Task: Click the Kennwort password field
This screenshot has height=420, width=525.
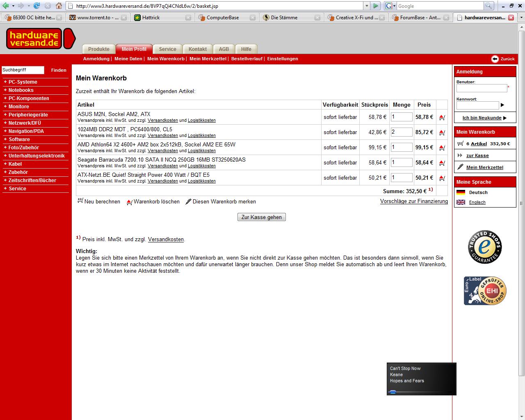Action: click(x=478, y=105)
